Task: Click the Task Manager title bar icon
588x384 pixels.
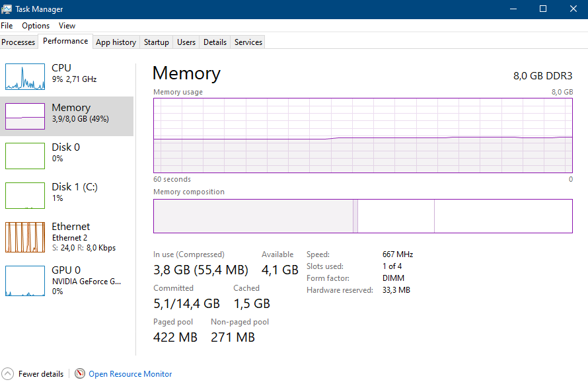Action: [x=7, y=9]
